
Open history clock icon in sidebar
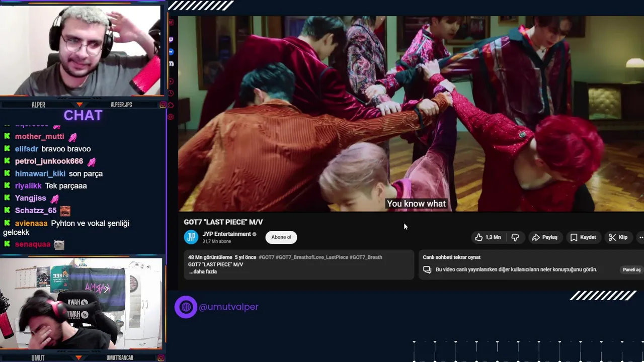171,93
